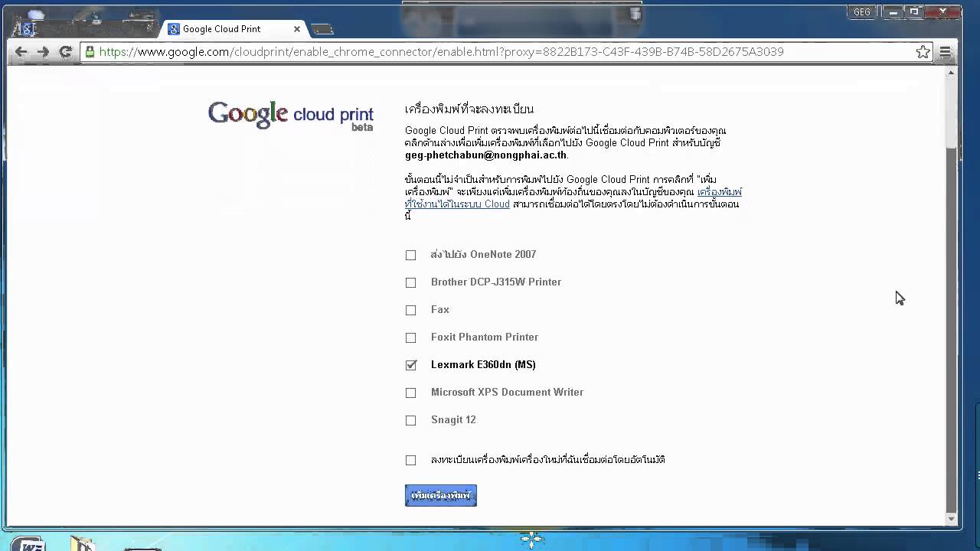Enable Foxit Phantom Printer checkbox

411,337
